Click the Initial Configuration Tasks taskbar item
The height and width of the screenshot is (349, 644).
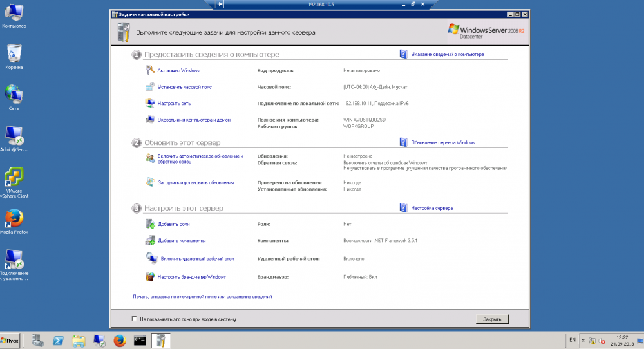click(160, 341)
